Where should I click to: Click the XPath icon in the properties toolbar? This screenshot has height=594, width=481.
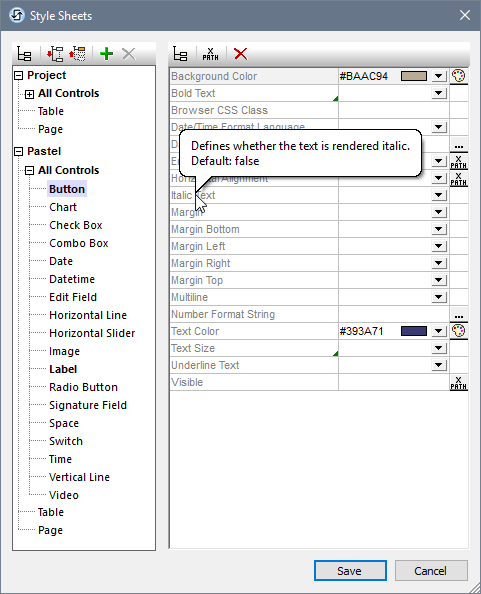click(x=210, y=54)
